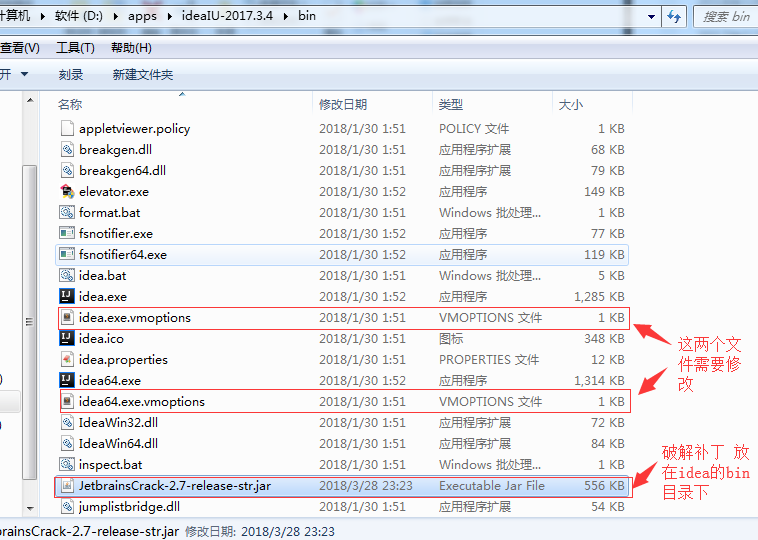The width and height of the screenshot is (758, 540).
Task: Click the POLICY 文件 type cell
Action: 474,129
